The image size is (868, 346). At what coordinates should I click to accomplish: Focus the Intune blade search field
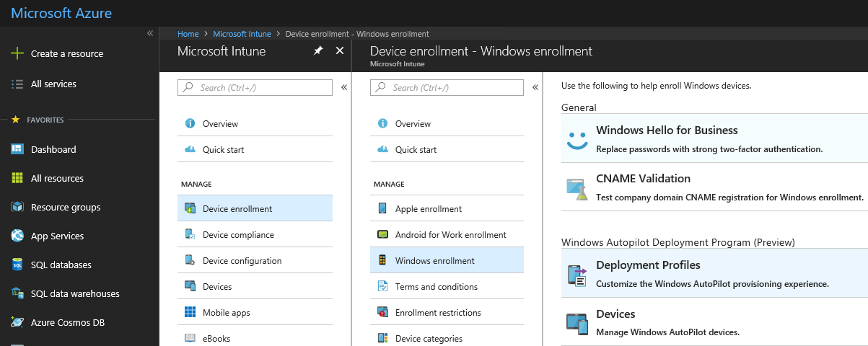tap(255, 87)
